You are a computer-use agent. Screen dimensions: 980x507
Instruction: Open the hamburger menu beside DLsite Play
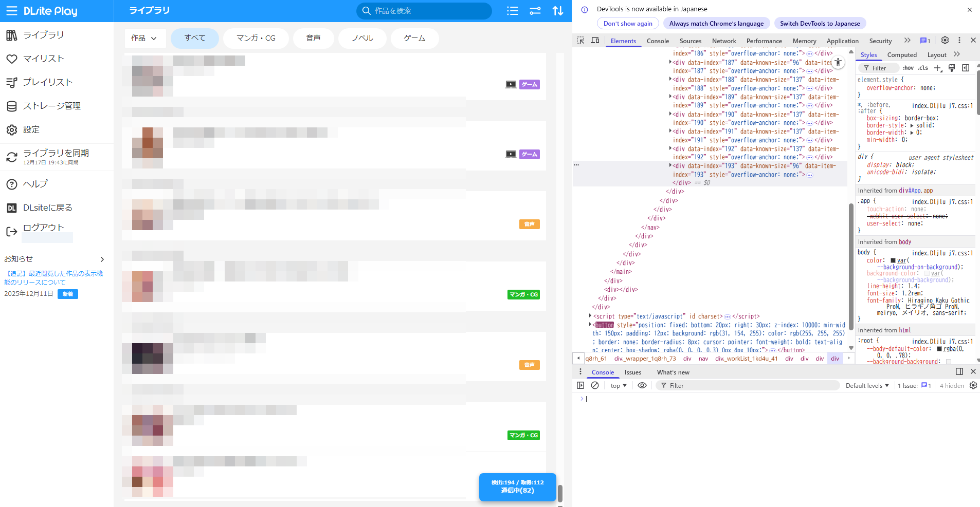pos(12,11)
